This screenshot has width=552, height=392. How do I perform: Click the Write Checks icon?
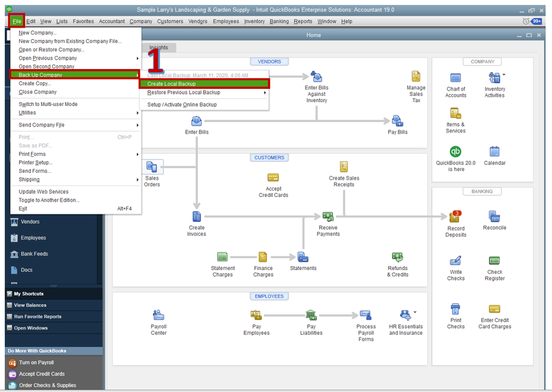point(455,261)
